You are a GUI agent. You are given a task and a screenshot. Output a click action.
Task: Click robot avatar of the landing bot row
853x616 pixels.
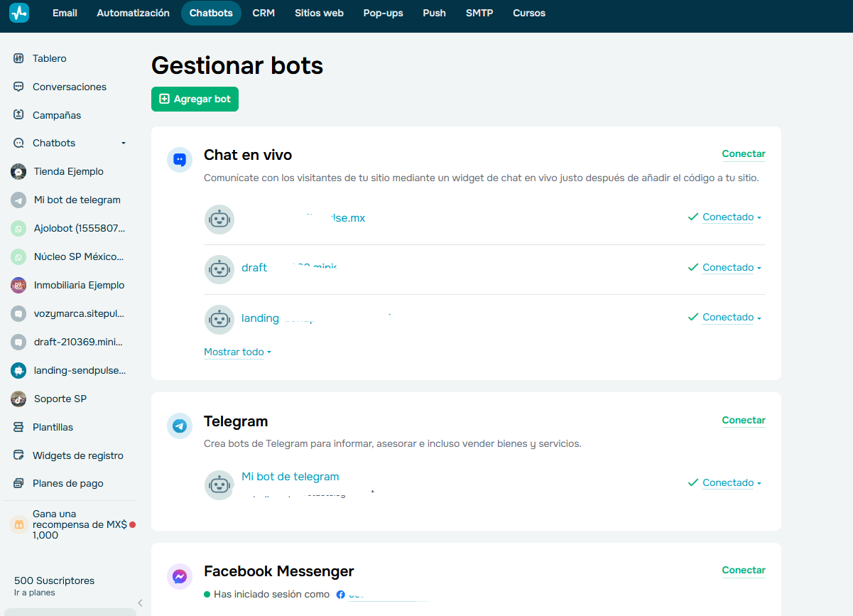pyautogui.click(x=219, y=320)
